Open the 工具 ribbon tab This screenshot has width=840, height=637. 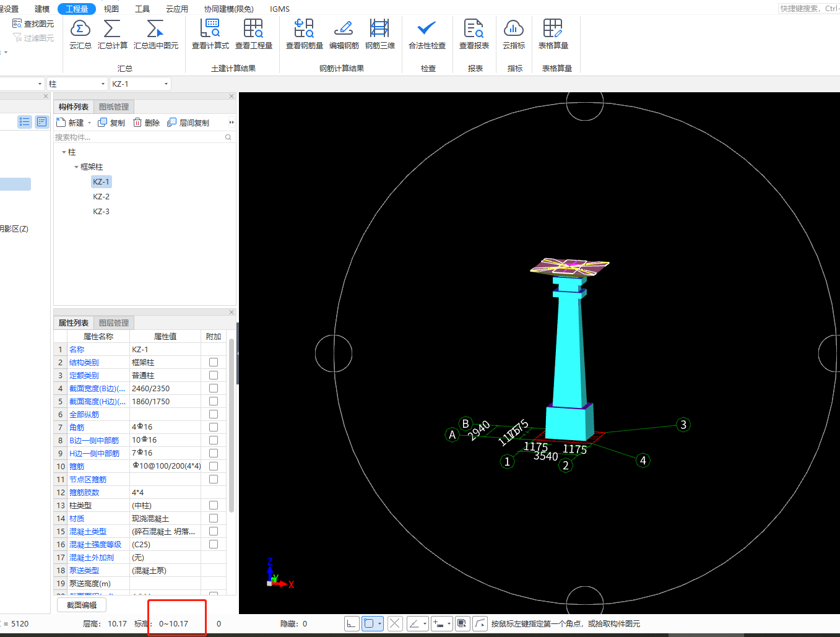coord(142,9)
